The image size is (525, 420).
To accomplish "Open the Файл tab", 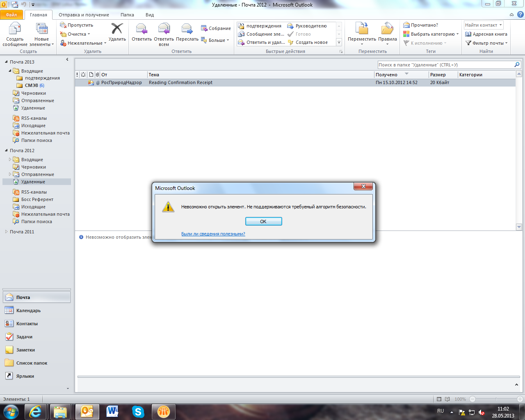I will click(x=11, y=15).
